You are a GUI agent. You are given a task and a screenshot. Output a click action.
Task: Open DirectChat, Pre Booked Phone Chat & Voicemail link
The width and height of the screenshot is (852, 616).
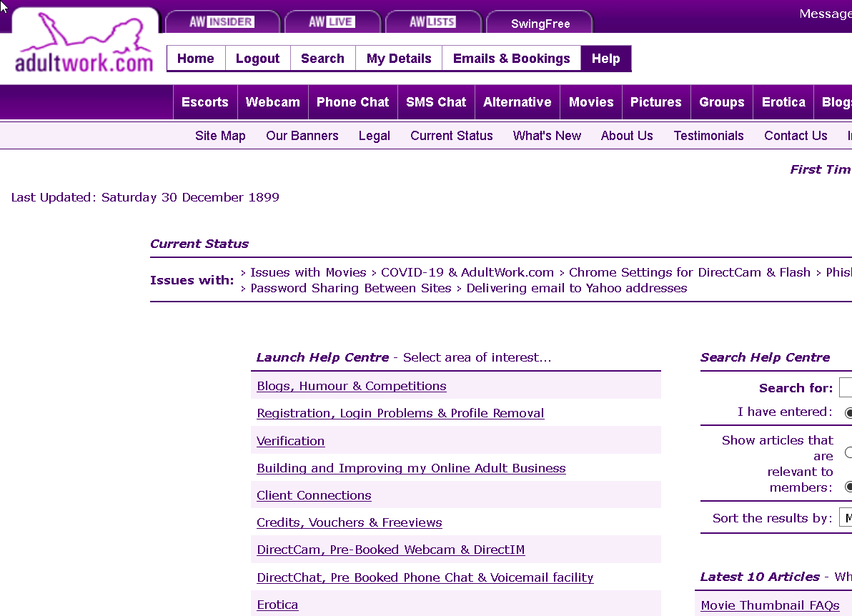pos(425,577)
